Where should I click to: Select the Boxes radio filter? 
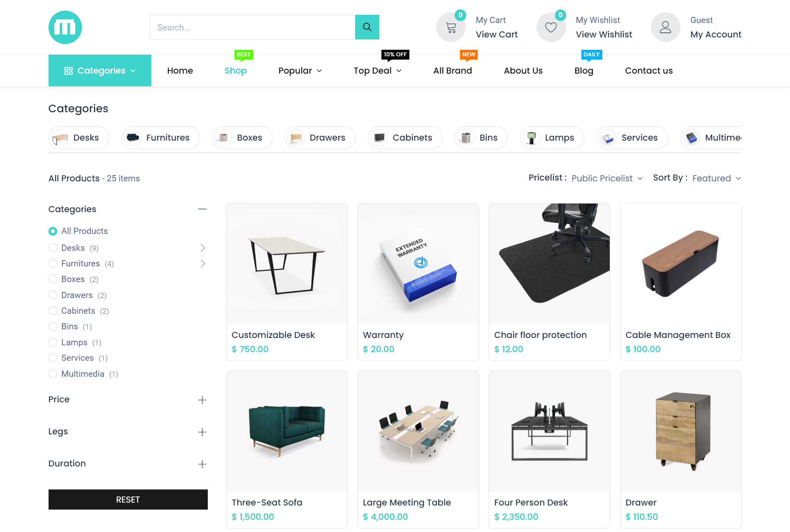tap(53, 279)
